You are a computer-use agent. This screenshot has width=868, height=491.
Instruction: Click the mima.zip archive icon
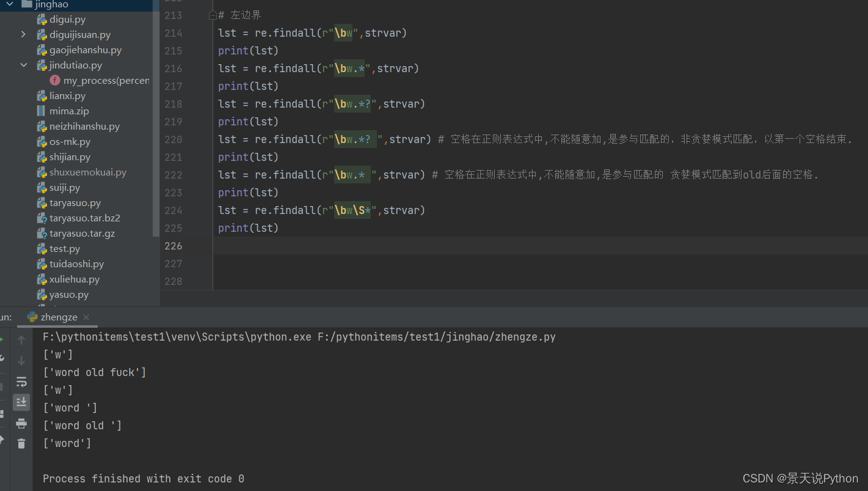[x=42, y=111]
